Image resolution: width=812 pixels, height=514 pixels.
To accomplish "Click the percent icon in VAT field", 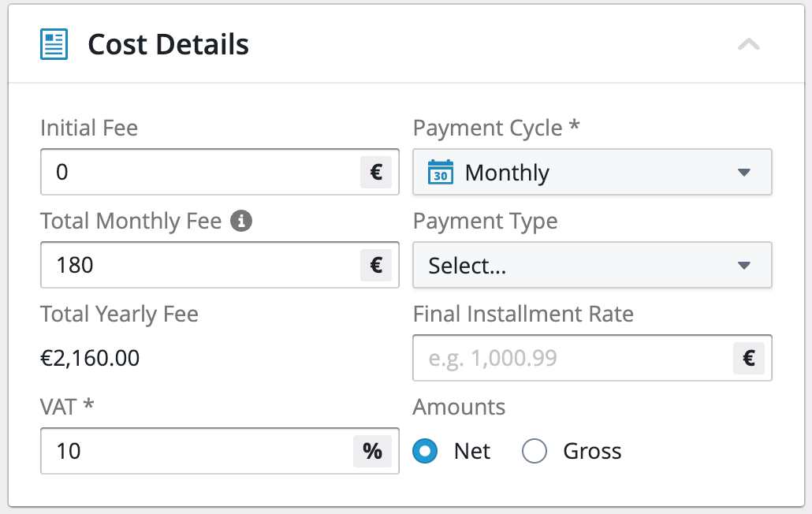I will point(372,451).
